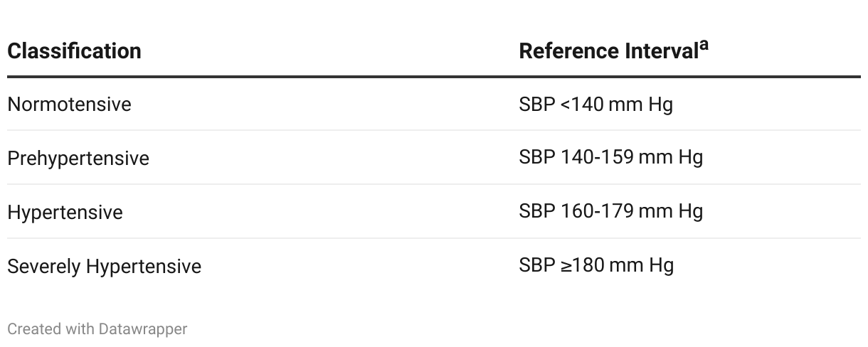This screenshot has height=347, width=868.
Task: Click the superscript "a" footnote marker
Action: (704, 46)
